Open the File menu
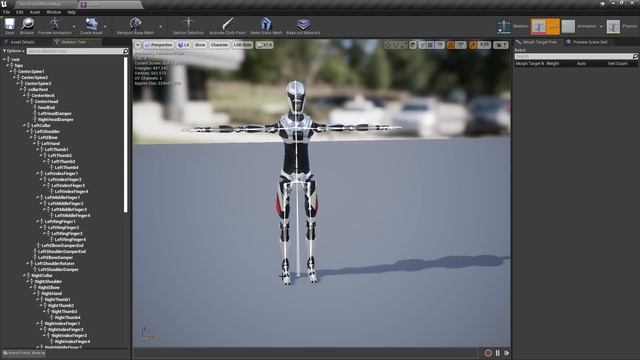 click(7, 12)
